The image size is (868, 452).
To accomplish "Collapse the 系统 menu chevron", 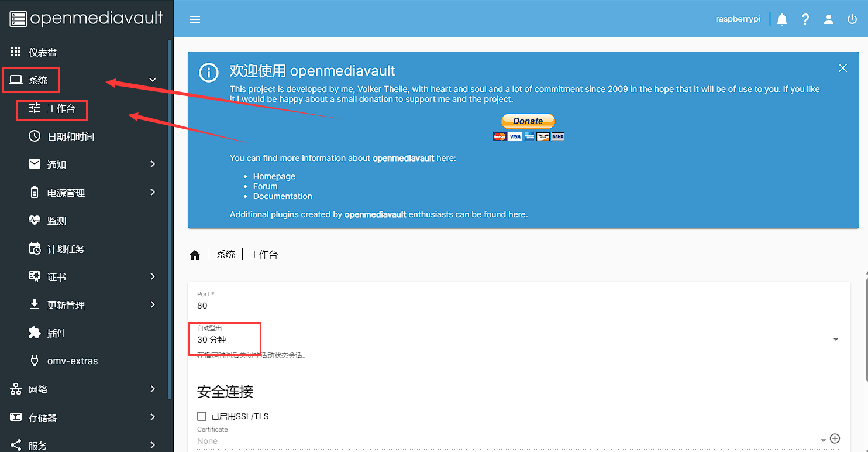I will 153,80.
